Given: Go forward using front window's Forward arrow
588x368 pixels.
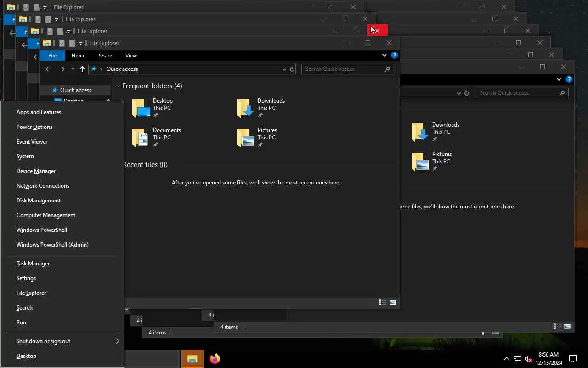Looking at the screenshot, I should coord(62,69).
